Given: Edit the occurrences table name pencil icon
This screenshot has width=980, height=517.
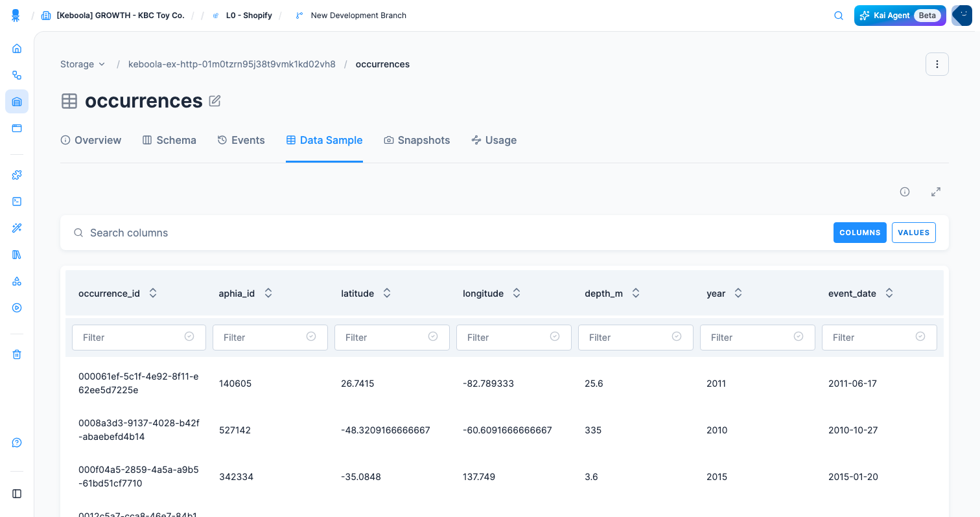Looking at the screenshot, I should click(x=215, y=101).
